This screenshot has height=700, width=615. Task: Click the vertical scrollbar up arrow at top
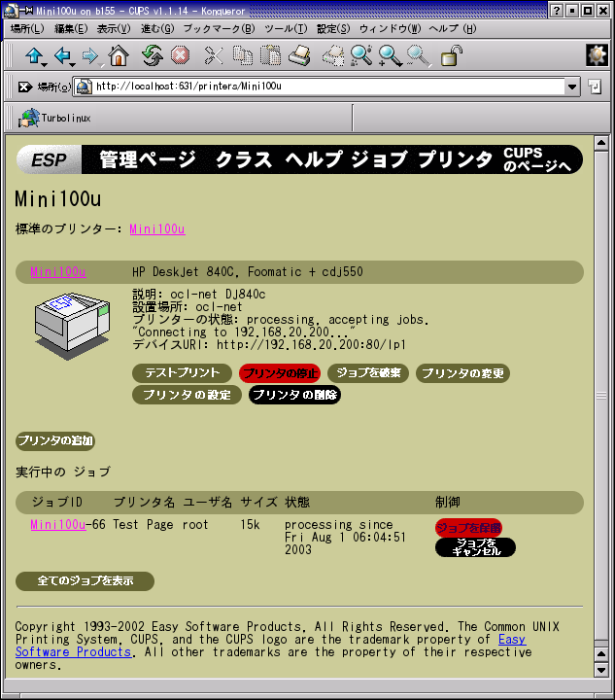coord(601,143)
